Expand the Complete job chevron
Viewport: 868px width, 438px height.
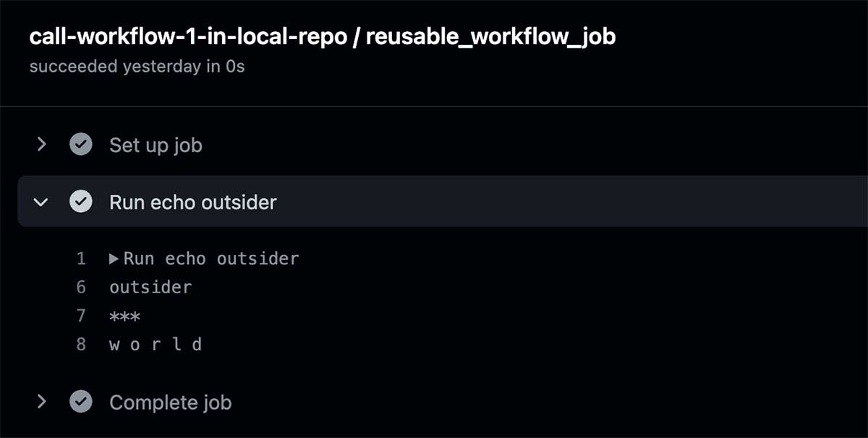pos(41,402)
